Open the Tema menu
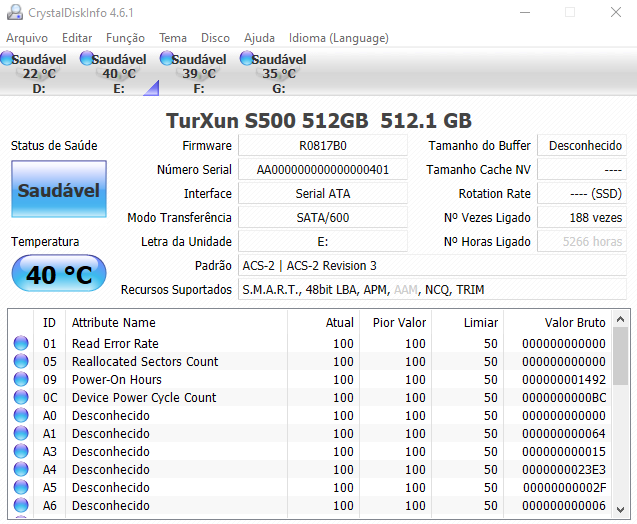637x524 pixels. 173,38
